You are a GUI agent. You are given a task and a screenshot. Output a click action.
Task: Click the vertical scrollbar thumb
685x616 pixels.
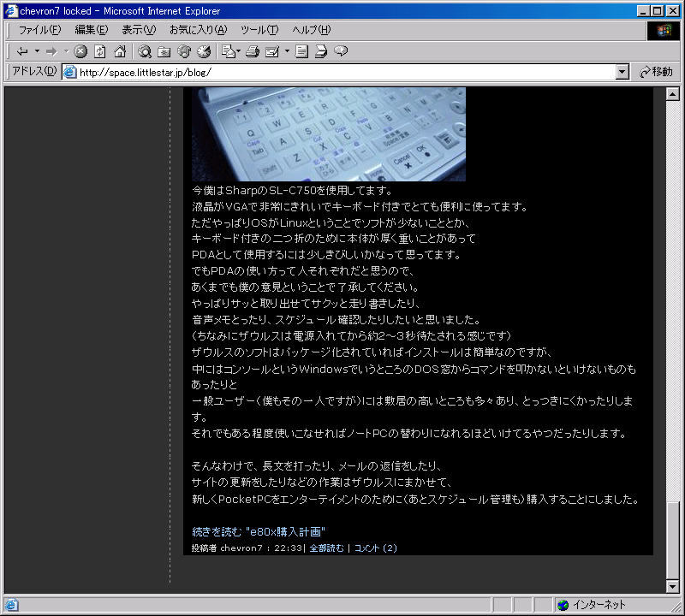coord(673,541)
